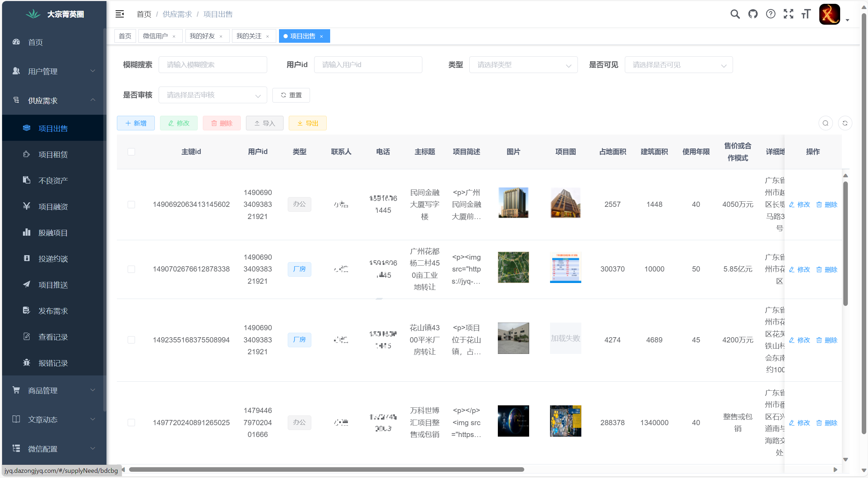Click 删除 for 花山镇4300平米厂房转让 row
This screenshot has height=478, width=868.
pyautogui.click(x=827, y=340)
